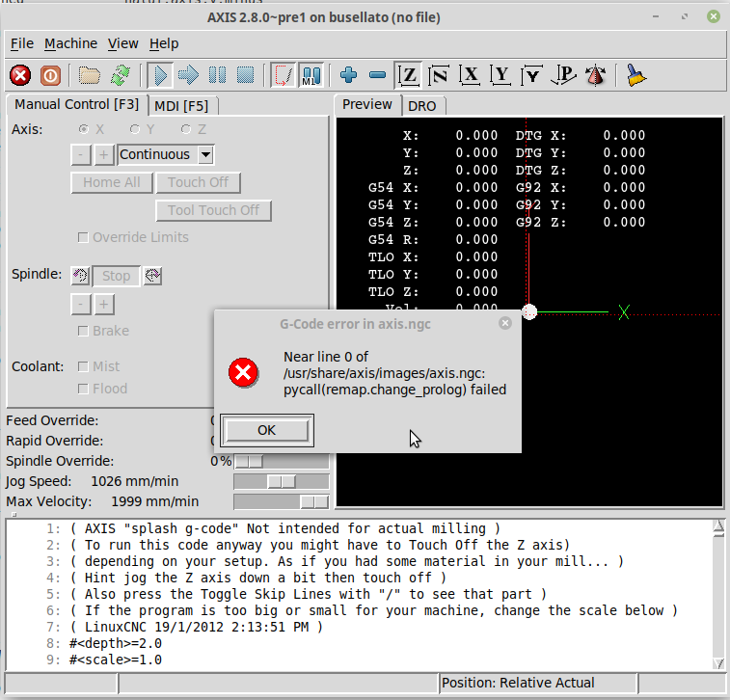
Task: Click the Touch Off button
Action: [x=199, y=182]
